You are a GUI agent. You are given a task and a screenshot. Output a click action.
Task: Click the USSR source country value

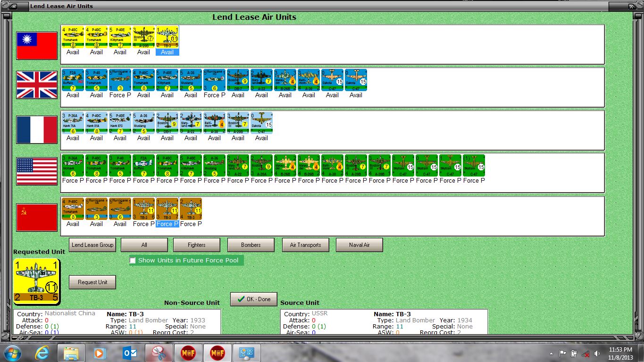click(x=320, y=314)
